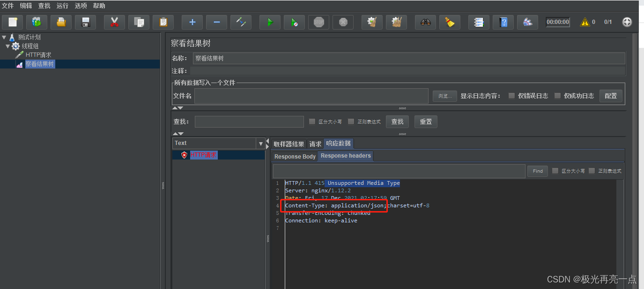Switch to the 取样器结果 tab
644x289 pixels.
click(289, 144)
